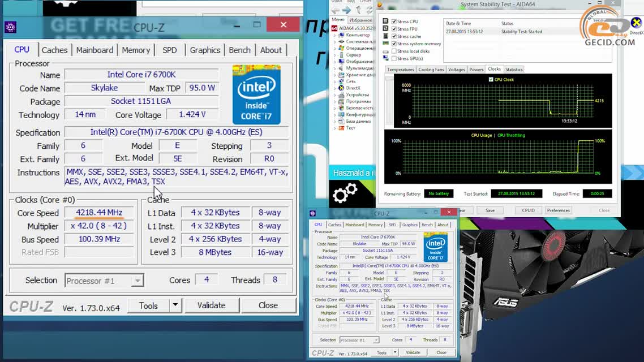Image resolution: width=644 pixels, height=362 pixels.
Task: Open the Statistics tab in stability test
Action: click(514, 70)
